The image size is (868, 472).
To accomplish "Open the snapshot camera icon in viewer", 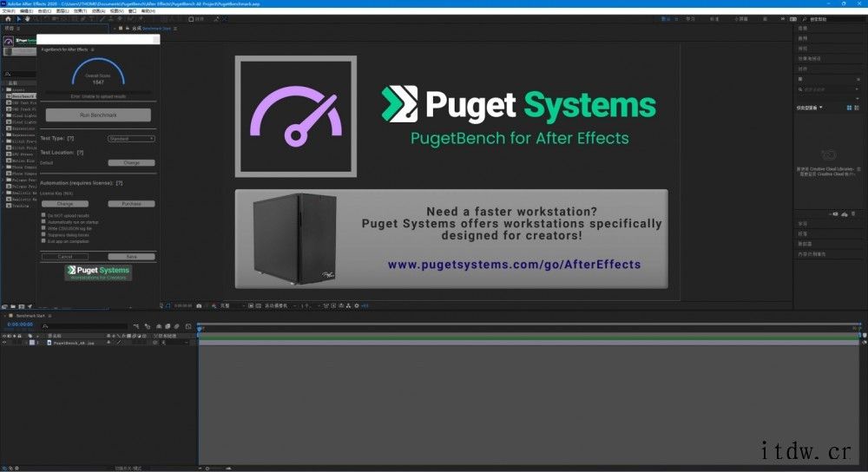I will 199,305.
